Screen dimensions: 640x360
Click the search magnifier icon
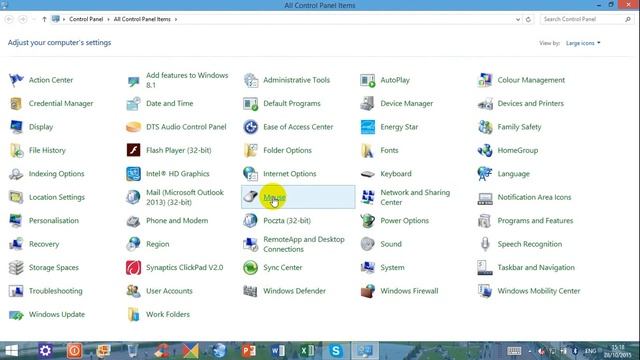point(628,19)
